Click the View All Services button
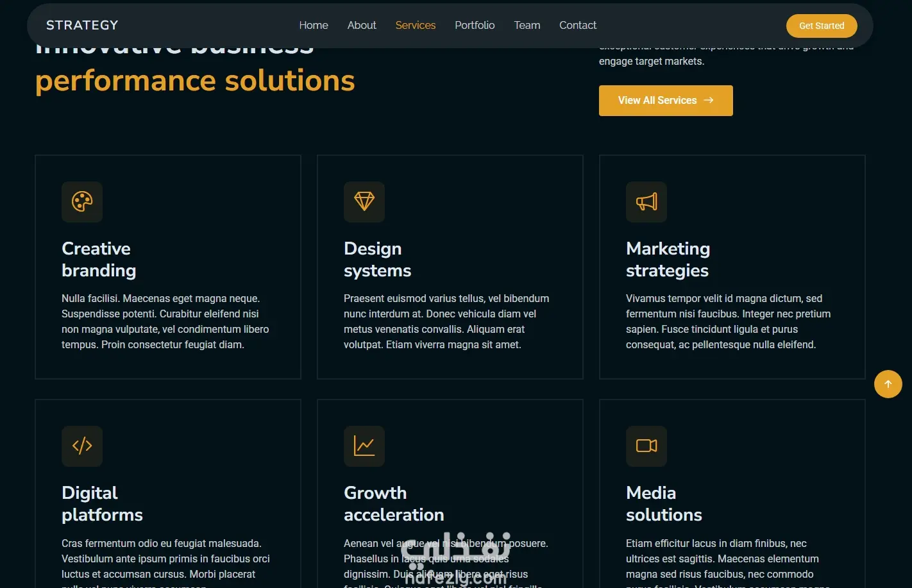Viewport: 912px width, 588px height. point(666,101)
